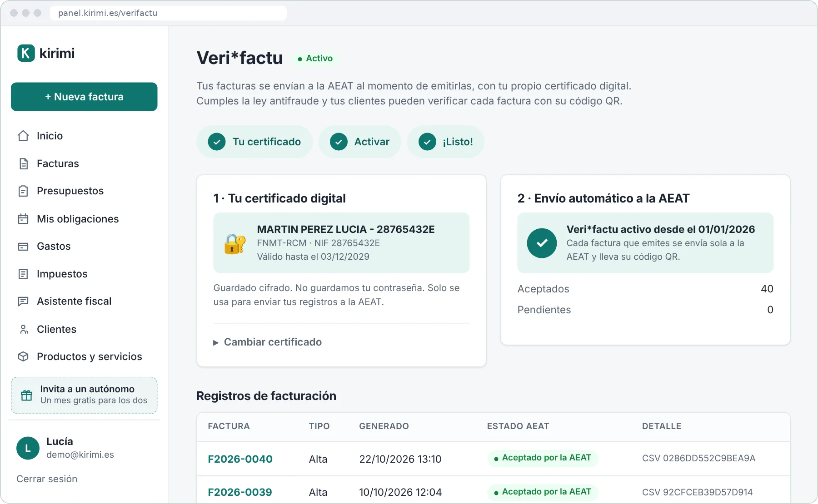Click the TIPO column header
This screenshot has height=504, width=818.
tap(319, 426)
